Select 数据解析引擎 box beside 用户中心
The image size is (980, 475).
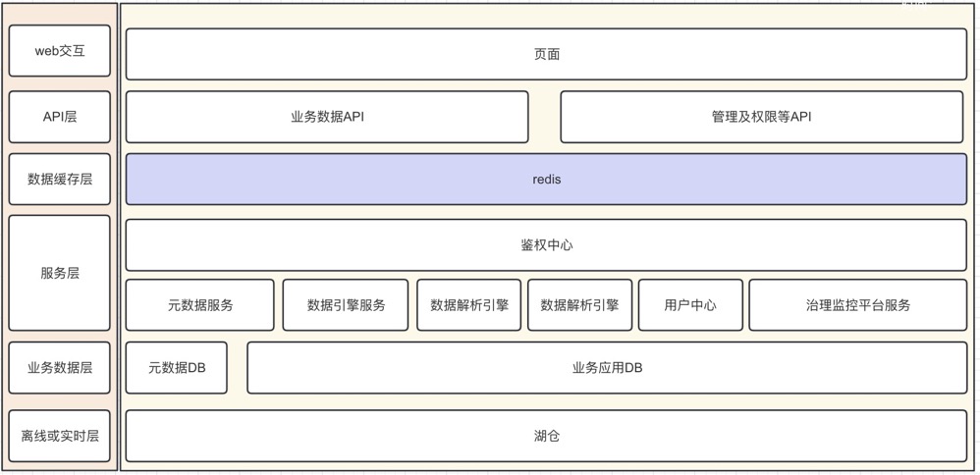(579, 305)
